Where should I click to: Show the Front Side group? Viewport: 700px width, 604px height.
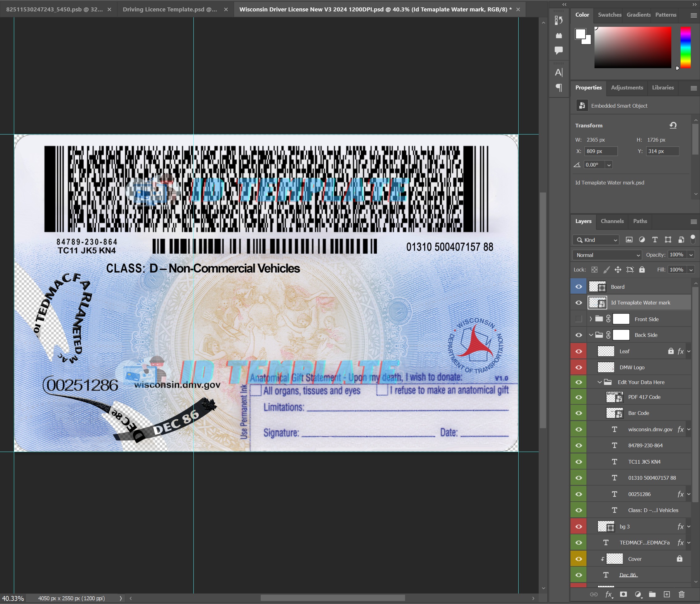[578, 319]
